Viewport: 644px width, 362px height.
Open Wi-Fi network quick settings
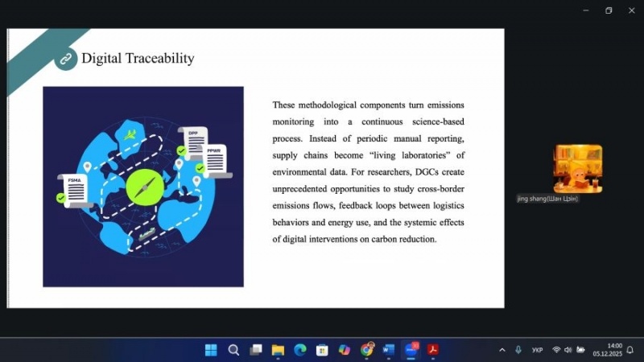pyautogui.click(x=555, y=350)
